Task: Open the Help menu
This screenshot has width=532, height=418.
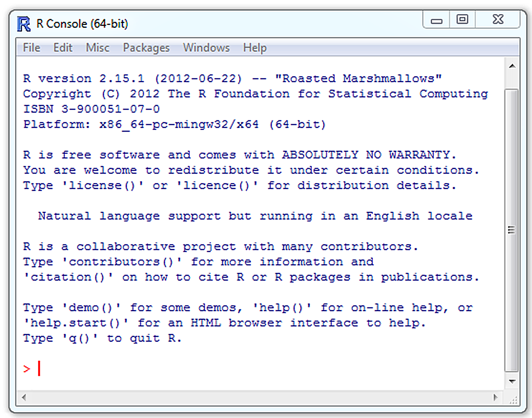Action: pyautogui.click(x=255, y=48)
